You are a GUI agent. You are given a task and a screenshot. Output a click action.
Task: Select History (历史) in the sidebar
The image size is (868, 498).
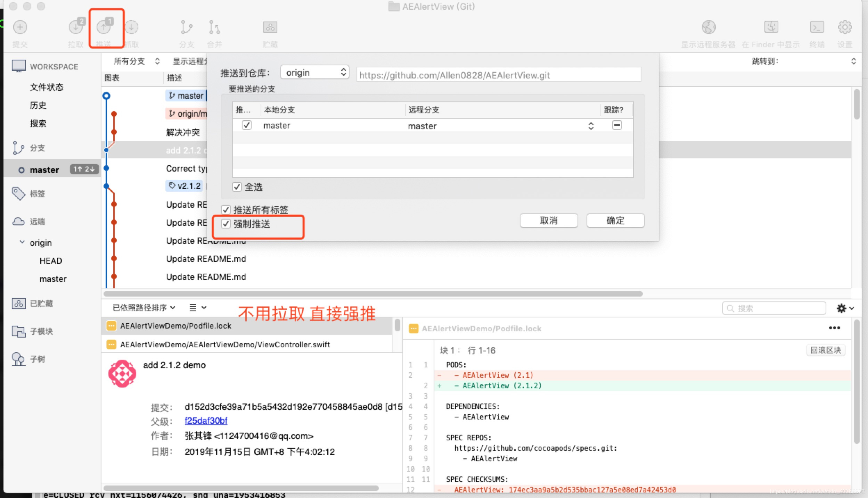[38, 105]
